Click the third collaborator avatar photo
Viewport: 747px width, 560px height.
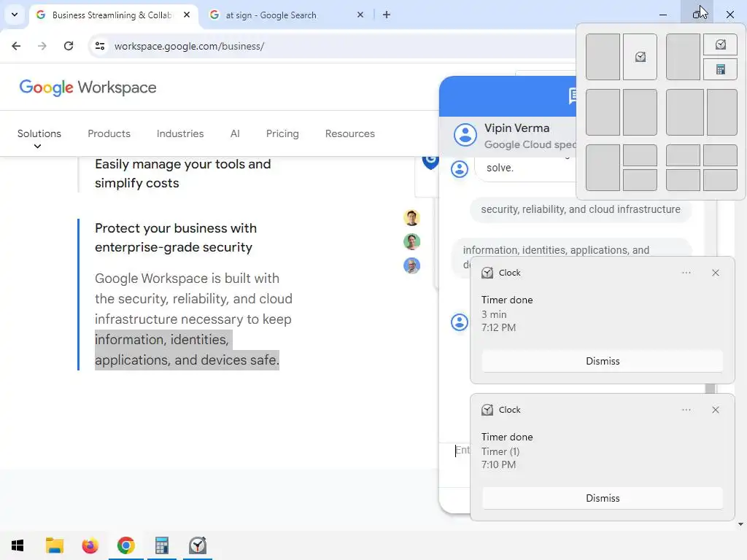tap(411, 265)
